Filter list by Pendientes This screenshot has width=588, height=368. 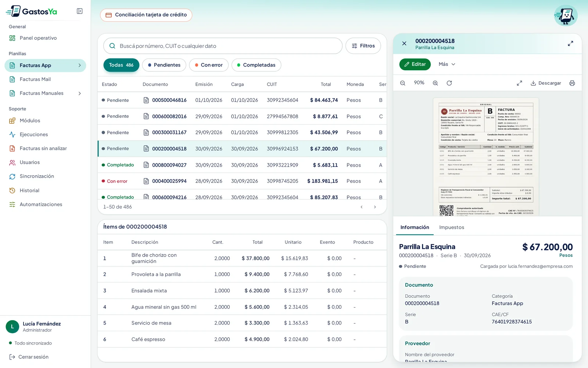tap(164, 65)
